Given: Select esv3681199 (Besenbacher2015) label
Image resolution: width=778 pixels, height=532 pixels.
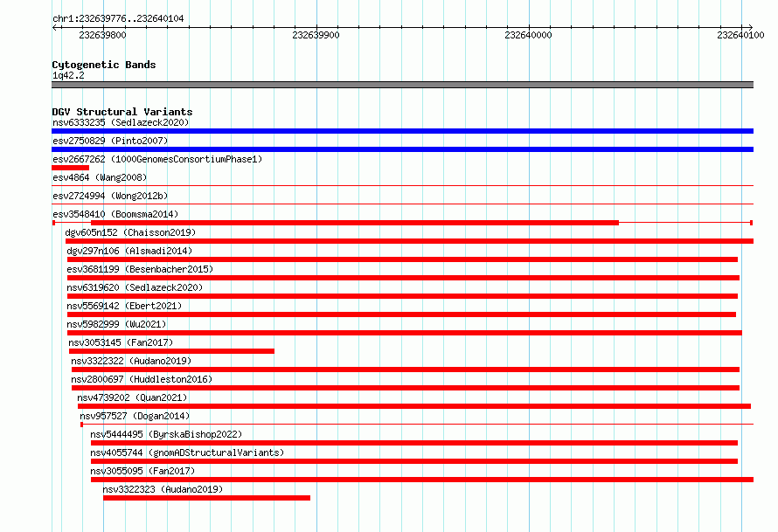Looking at the screenshot, I should [x=140, y=269].
